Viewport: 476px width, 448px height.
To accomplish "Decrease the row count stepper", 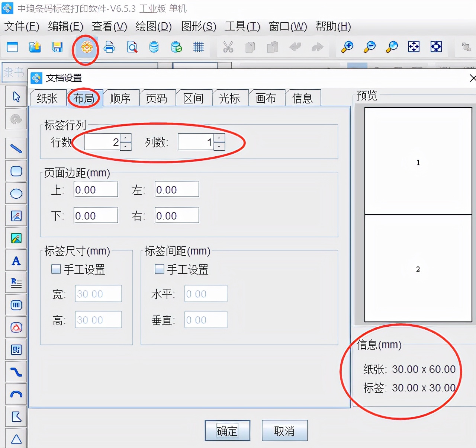I will (x=126, y=146).
